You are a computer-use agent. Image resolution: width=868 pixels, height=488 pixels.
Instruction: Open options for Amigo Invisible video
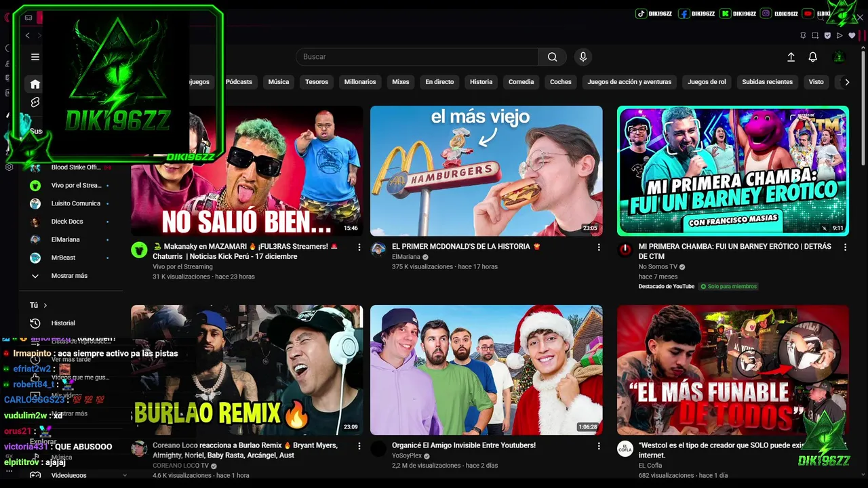click(599, 447)
